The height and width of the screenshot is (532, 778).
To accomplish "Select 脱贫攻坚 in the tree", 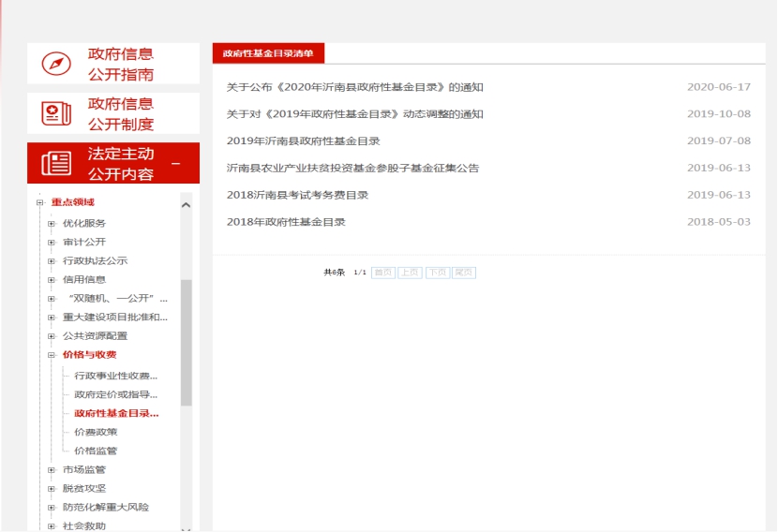I will click(x=84, y=488).
